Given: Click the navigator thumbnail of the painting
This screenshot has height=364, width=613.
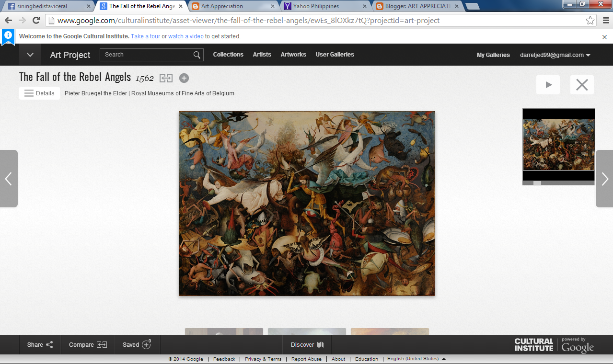Looking at the screenshot, I should 558,145.
